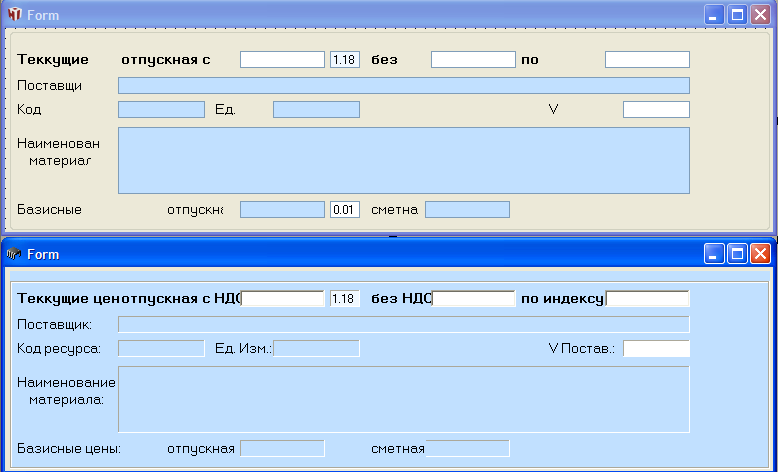Click the 'Поставщи' field in the upper form

tap(403, 85)
